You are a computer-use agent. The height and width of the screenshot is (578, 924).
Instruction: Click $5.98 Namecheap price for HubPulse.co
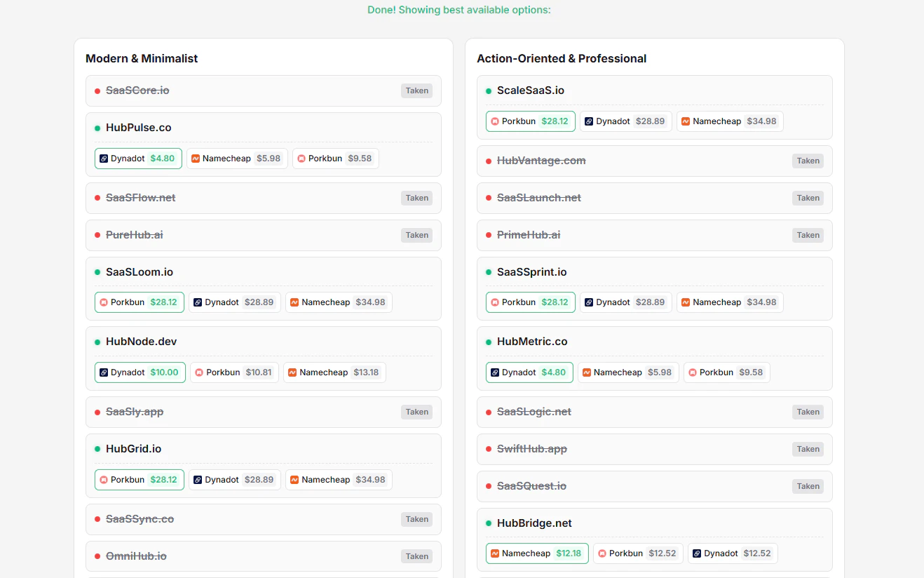269,159
